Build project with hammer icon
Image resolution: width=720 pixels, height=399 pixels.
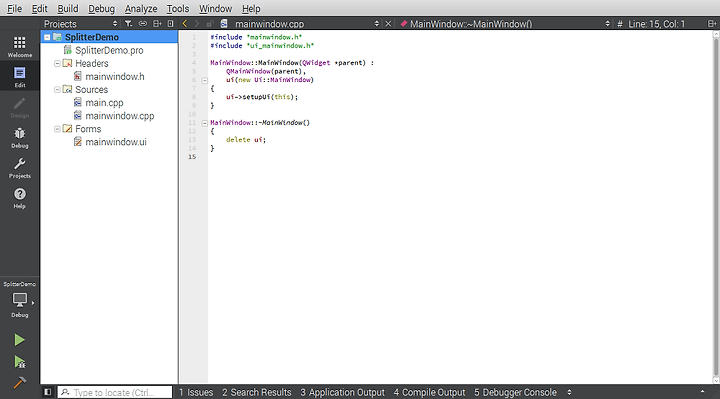click(19, 382)
